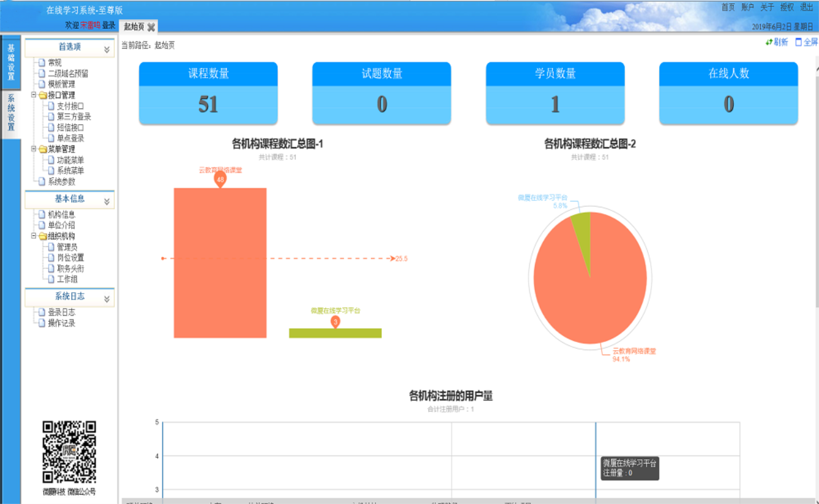This screenshot has width=819, height=504.
Task: Click the page icon beside 单位介绍
Action: coord(42,225)
